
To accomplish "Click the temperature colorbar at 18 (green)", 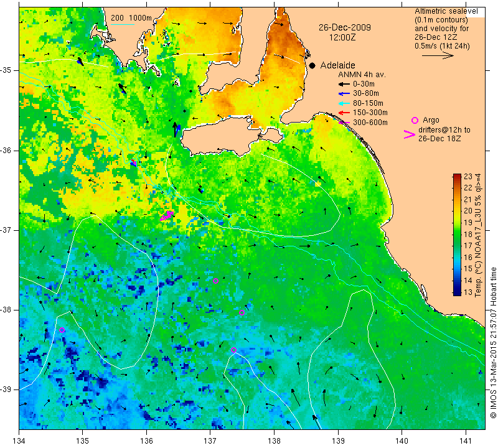I will pos(457,235).
